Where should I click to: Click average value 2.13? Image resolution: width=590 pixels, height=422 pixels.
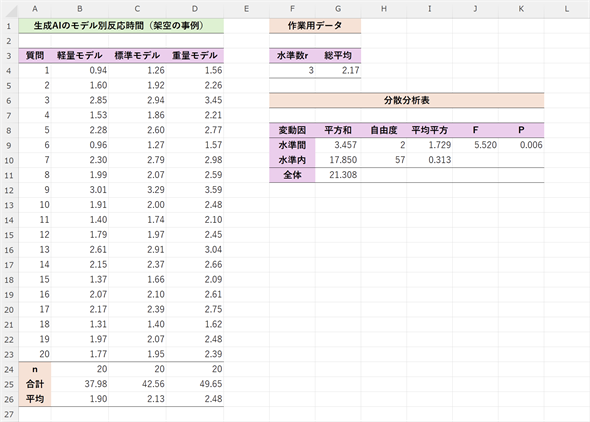[137, 399]
